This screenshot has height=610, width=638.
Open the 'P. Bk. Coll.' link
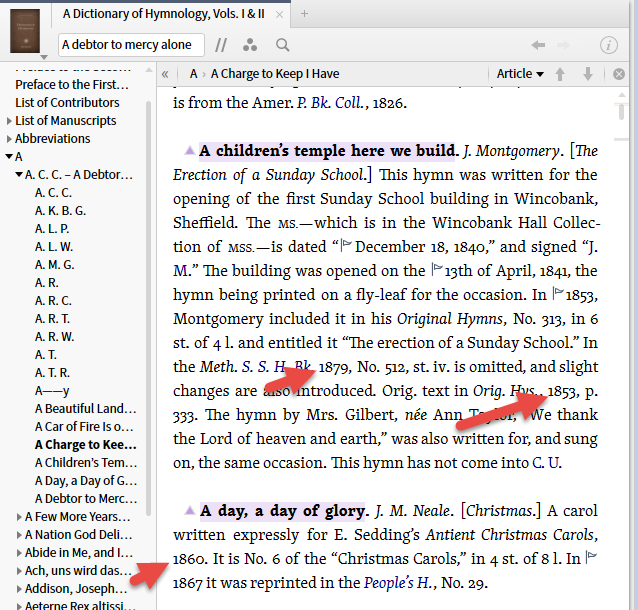point(330,103)
